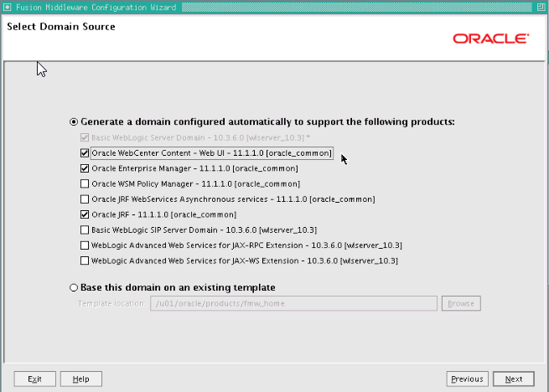
Task: Proceed with the Next button
Action: click(514, 379)
